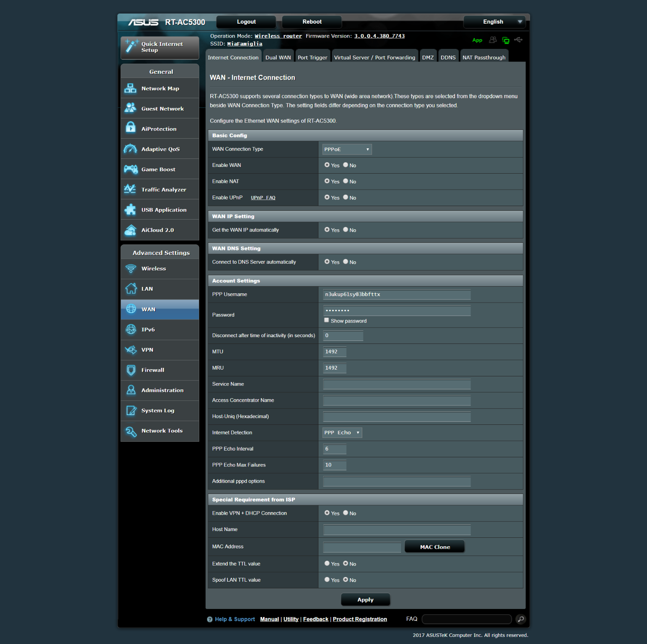This screenshot has height=644, width=647.
Task: Select No for Get WAN IP automatically
Action: point(345,229)
